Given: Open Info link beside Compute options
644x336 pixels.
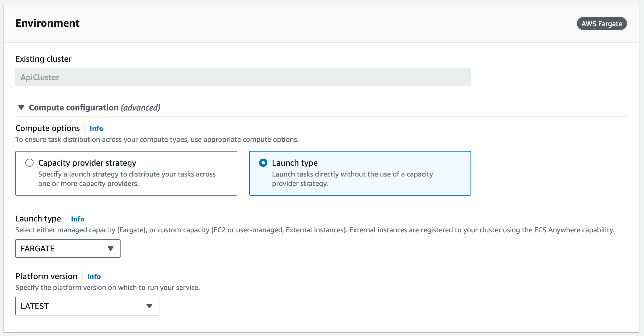Looking at the screenshot, I should [96, 129].
